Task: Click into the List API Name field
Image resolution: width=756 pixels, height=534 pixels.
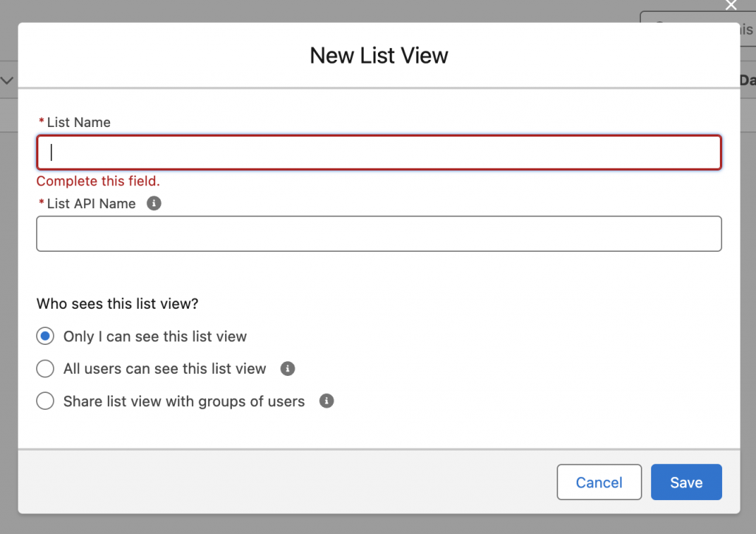Action: click(x=378, y=233)
